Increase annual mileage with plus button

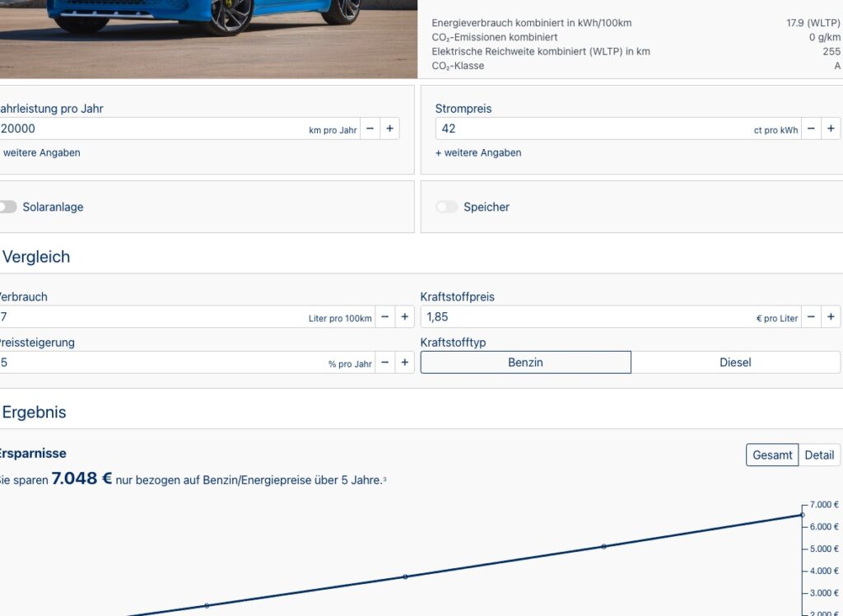tap(389, 128)
